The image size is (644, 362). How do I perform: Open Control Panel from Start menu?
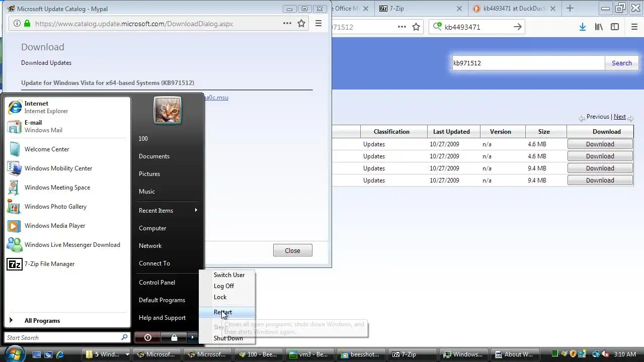pyautogui.click(x=157, y=283)
